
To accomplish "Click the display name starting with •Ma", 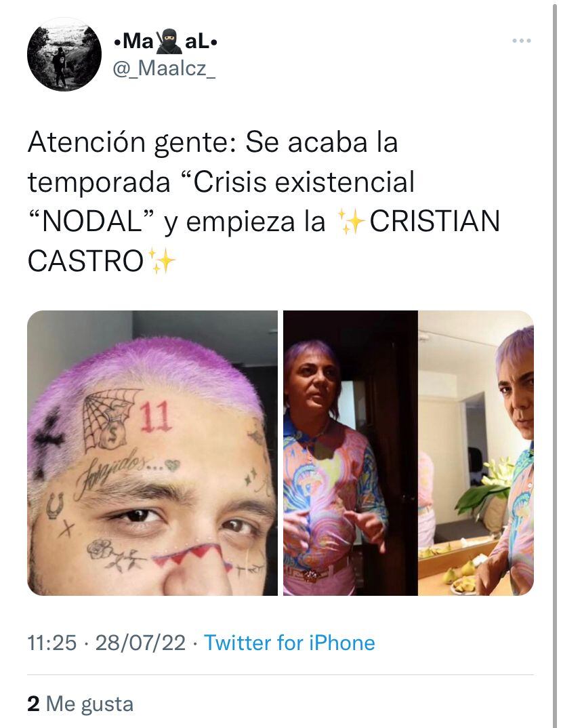I will (165, 42).
